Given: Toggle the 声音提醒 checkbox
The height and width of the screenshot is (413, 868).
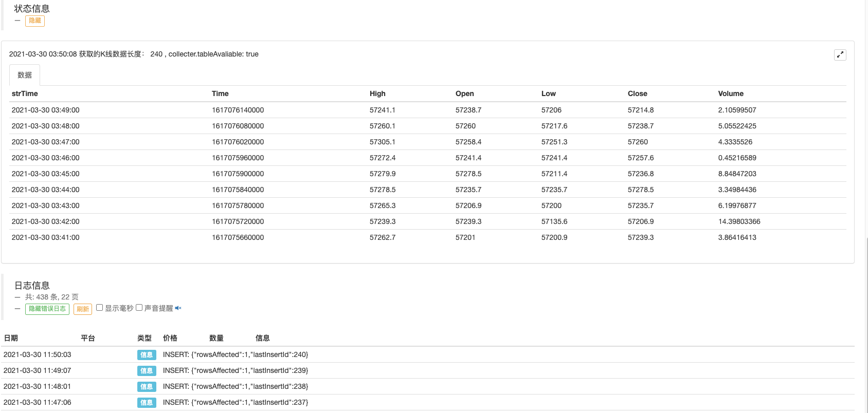Looking at the screenshot, I should [139, 308].
